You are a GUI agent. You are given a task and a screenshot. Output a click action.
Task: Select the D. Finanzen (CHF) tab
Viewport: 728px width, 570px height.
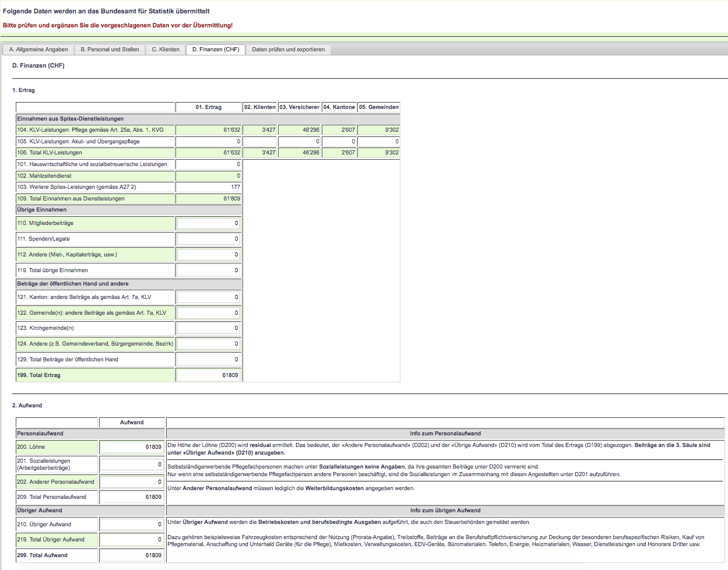216,50
